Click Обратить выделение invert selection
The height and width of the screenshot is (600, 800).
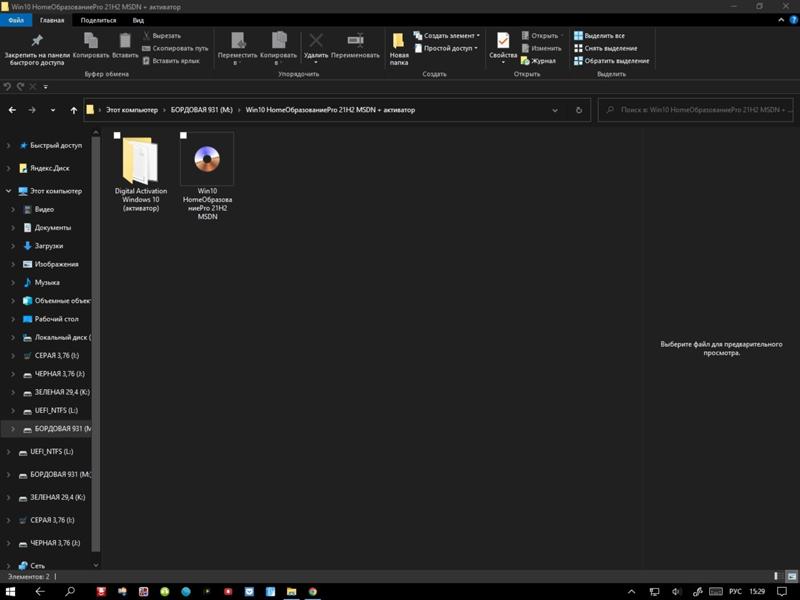(612, 61)
